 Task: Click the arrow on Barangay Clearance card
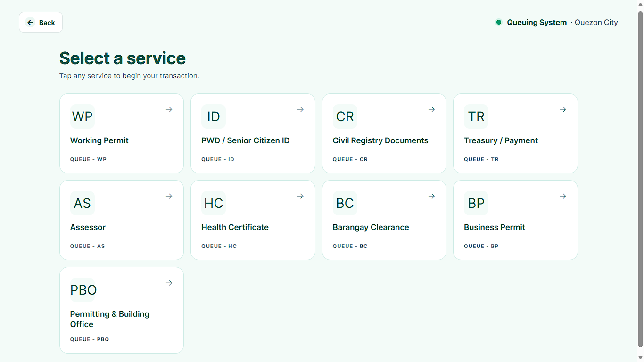click(431, 196)
